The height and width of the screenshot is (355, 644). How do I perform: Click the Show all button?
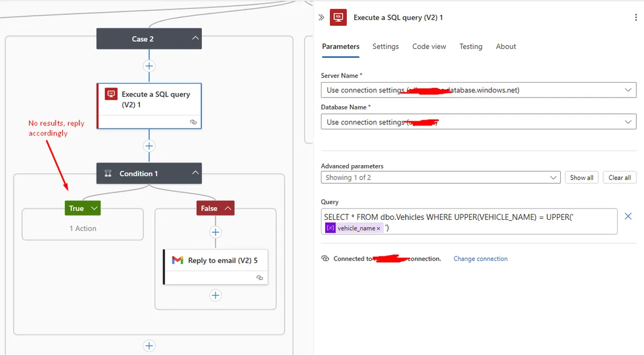point(581,177)
